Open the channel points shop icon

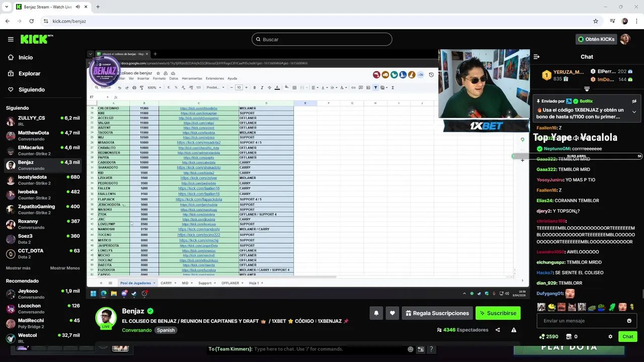(569, 336)
